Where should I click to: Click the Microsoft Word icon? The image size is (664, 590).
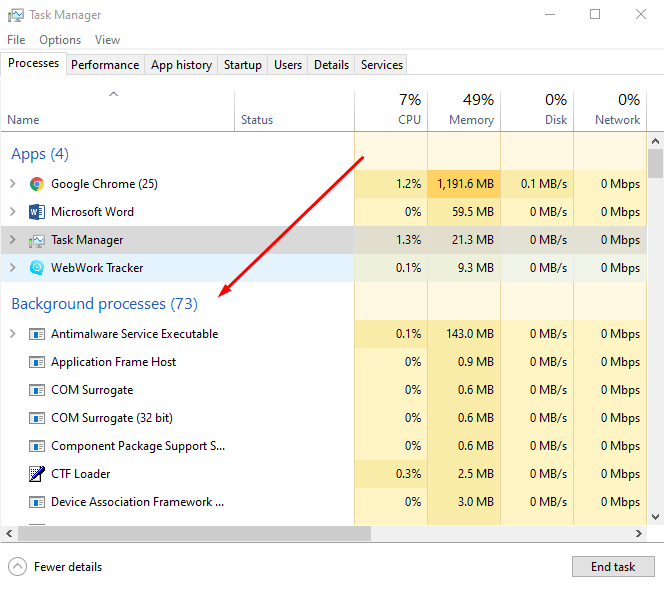[x=37, y=212]
